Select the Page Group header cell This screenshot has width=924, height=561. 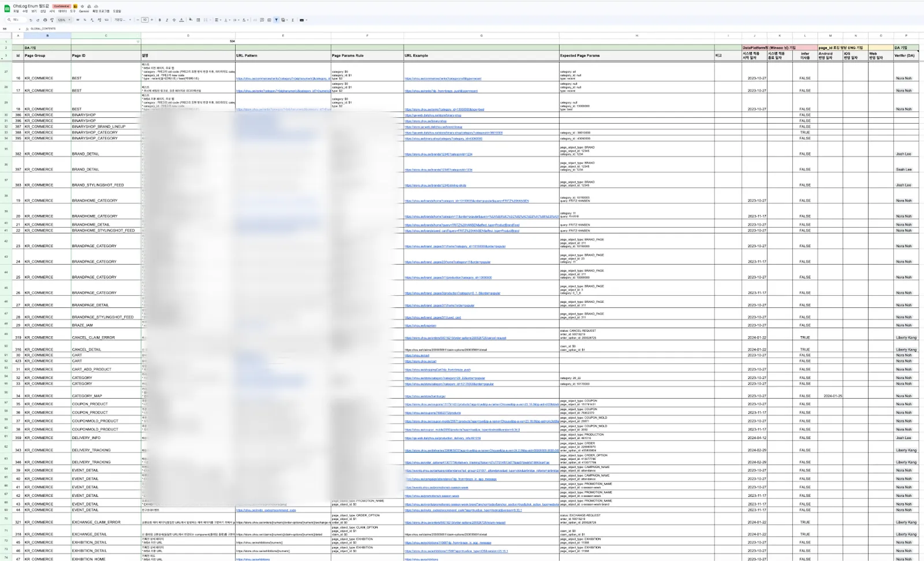coord(47,55)
